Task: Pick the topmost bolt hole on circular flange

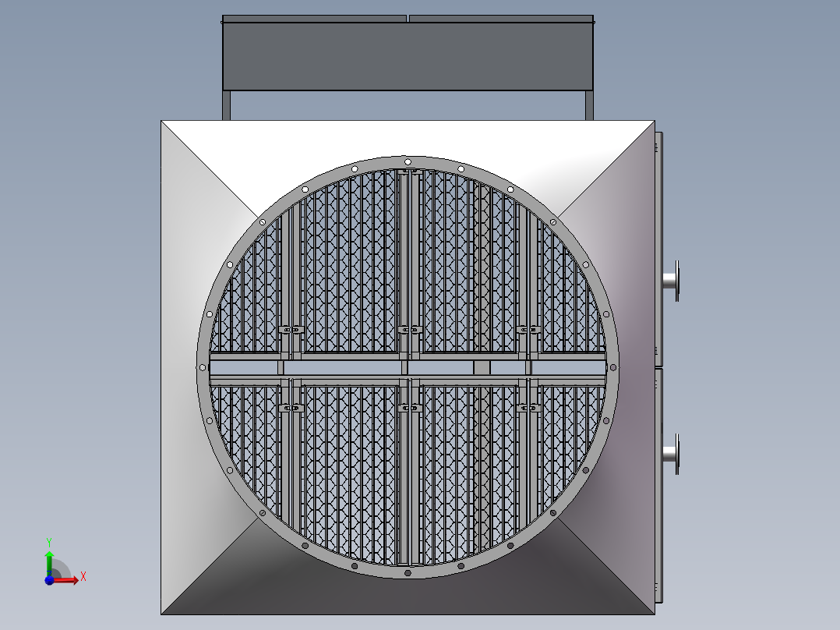Action: coord(407,161)
